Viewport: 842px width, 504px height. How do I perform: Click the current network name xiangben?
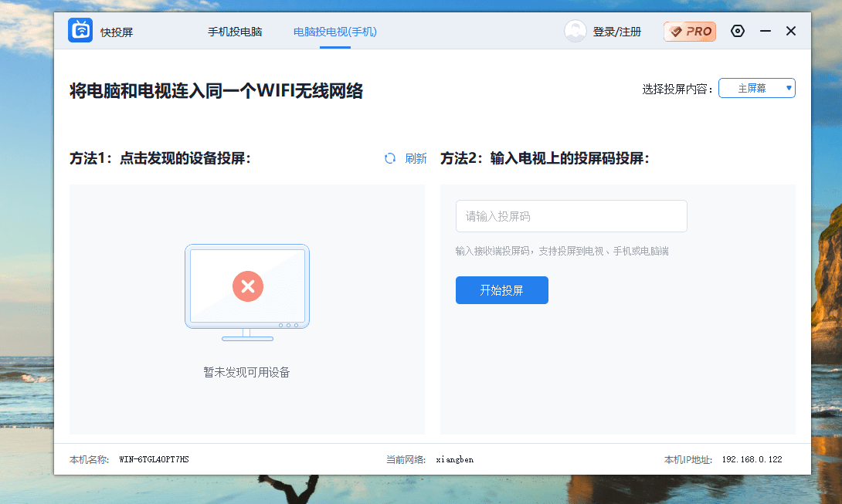tap(455, 459)
